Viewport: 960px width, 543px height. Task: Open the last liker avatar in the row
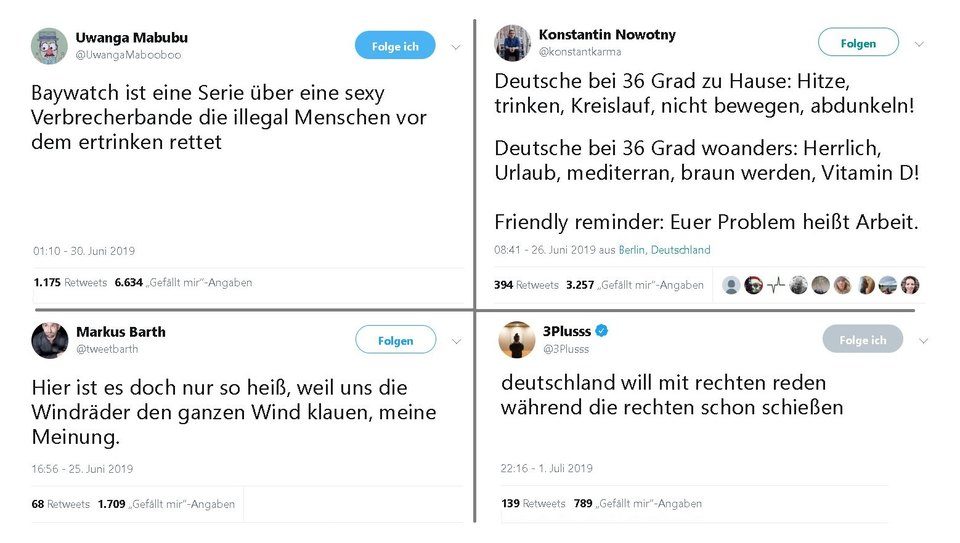(x=910, y=285)
